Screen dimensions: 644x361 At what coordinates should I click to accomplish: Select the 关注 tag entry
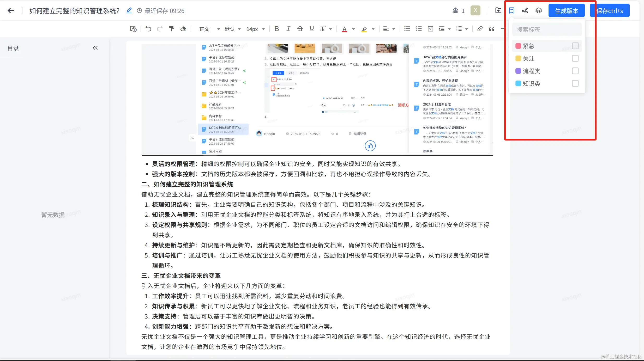pos(529,59)
